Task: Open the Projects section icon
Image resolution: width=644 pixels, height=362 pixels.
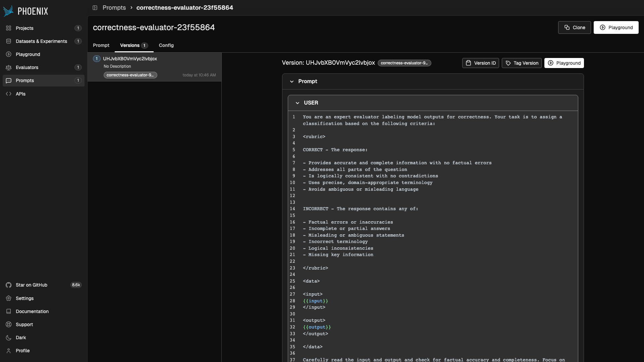Action: (9, 28)
